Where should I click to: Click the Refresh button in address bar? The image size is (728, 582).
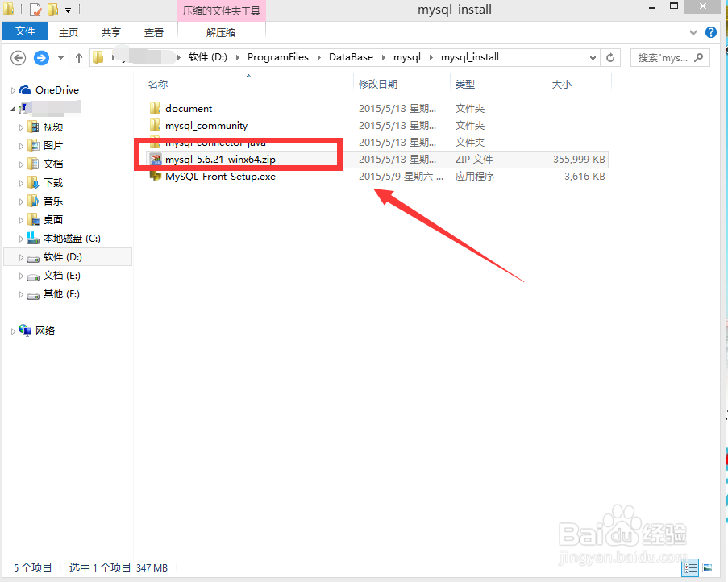tap(610, 57)
